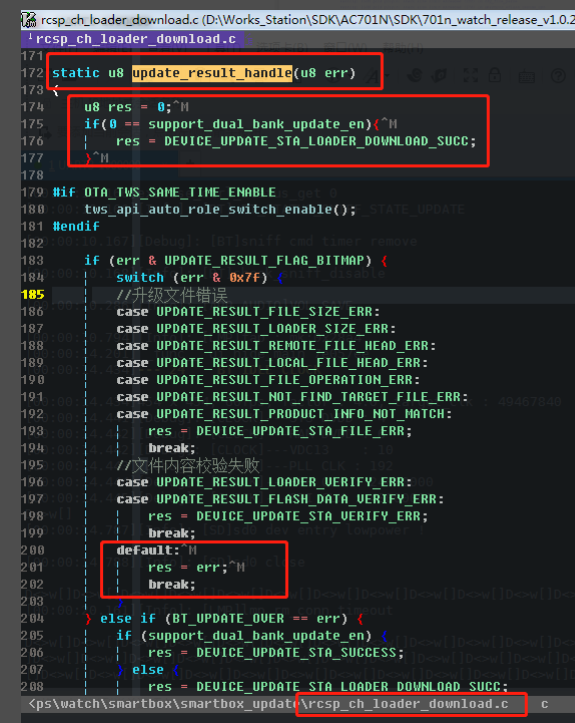This screenshot has width=575, height=723.
Task: Click 'res = DEVICE_UPDATE_STA_FILE_ERR;' line
Action: click(280, 431)
